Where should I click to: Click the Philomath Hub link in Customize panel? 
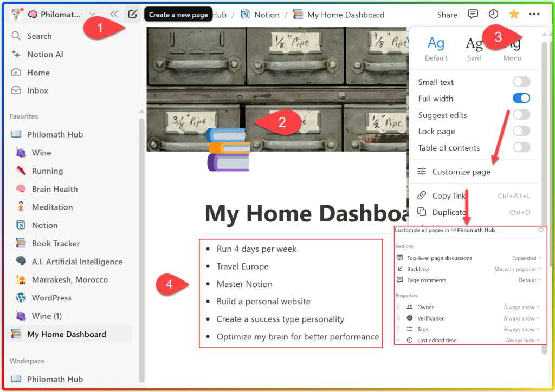point(476,230)
